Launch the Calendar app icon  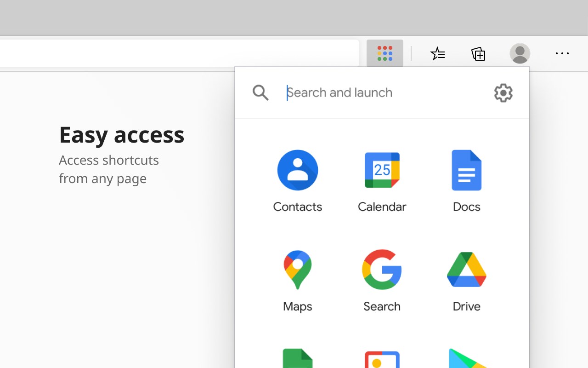coord(382,170)
